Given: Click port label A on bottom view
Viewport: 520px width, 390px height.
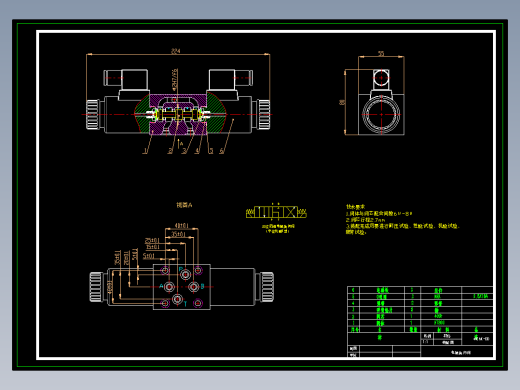Looking at the screenshot, I should coord(161,286).
